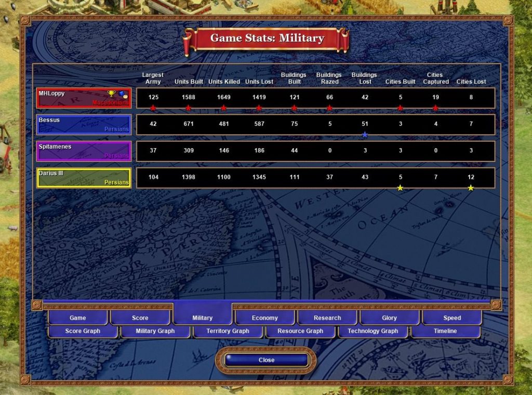Open the Military Graph
Image resolution: width=532 pixels, height=395 pixels.
click(x=155, y=331)
